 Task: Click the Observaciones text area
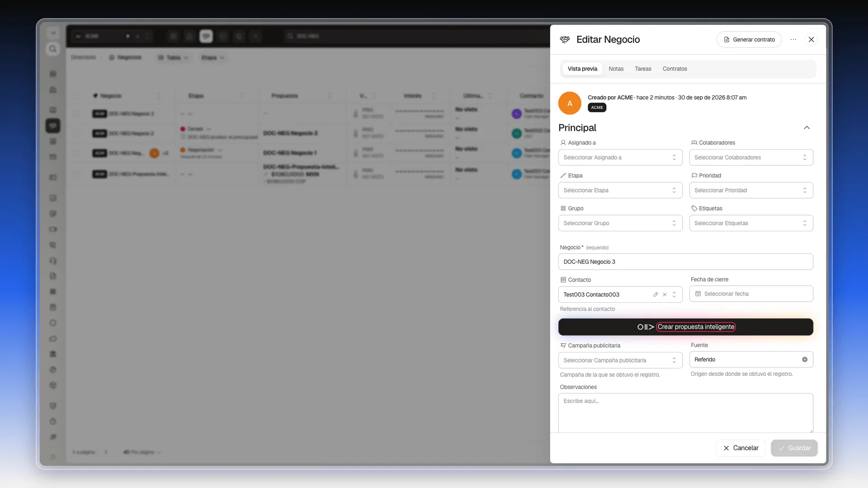click(x=685, y=413)
